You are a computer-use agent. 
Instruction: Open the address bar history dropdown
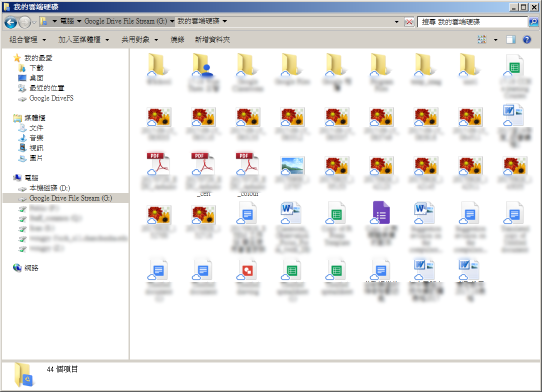[x=397, y=22]
